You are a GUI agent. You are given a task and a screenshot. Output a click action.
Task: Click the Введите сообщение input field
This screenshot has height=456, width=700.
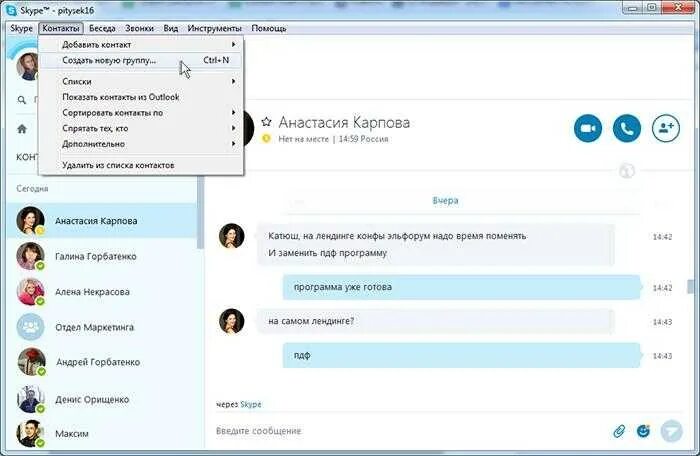click(411, 431)
